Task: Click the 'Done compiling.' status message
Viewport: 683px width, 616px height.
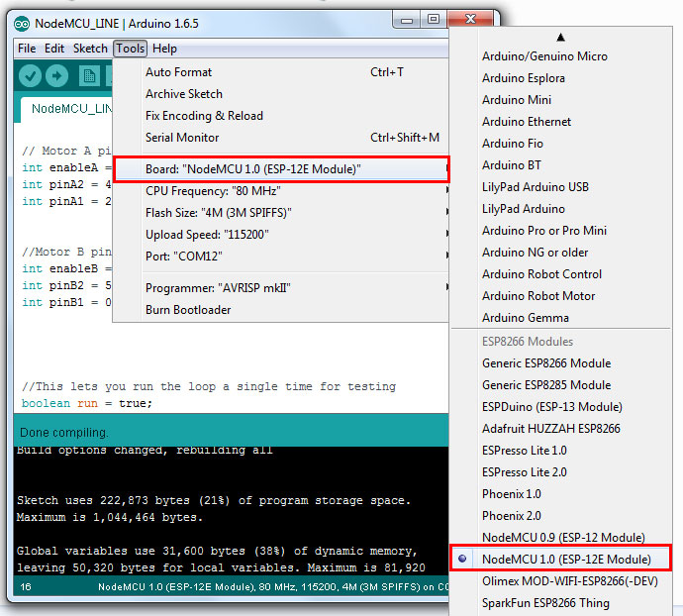Action: tap(64, 433)
